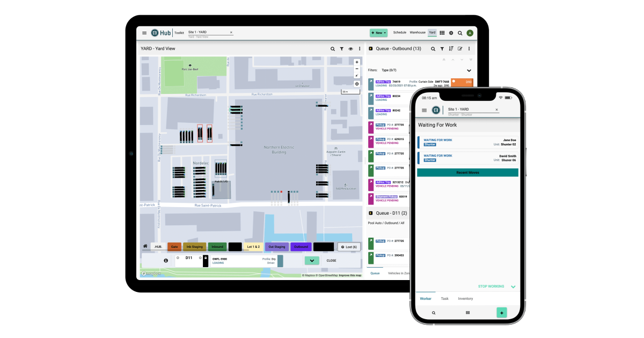Select the Gate zone button
The height and width of the screenshot is (338, 644).
click(174, 247)
